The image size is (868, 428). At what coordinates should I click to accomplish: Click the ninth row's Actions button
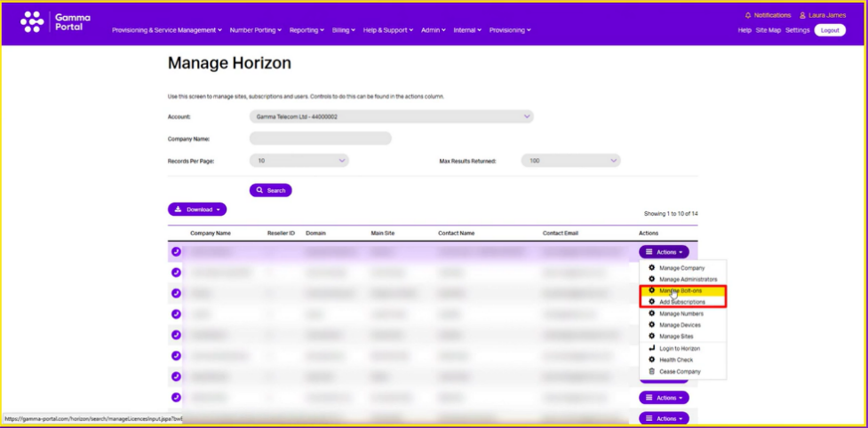pyautogui.click(x=664, y=418)
